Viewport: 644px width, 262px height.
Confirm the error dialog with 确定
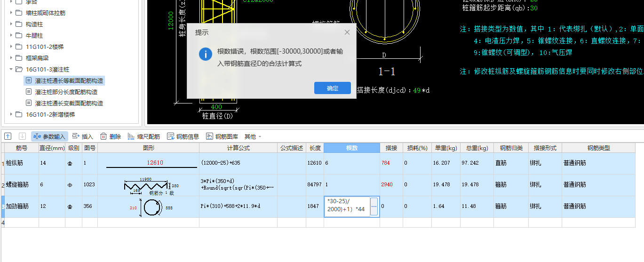pyautogui.click(x=333, y=88)
